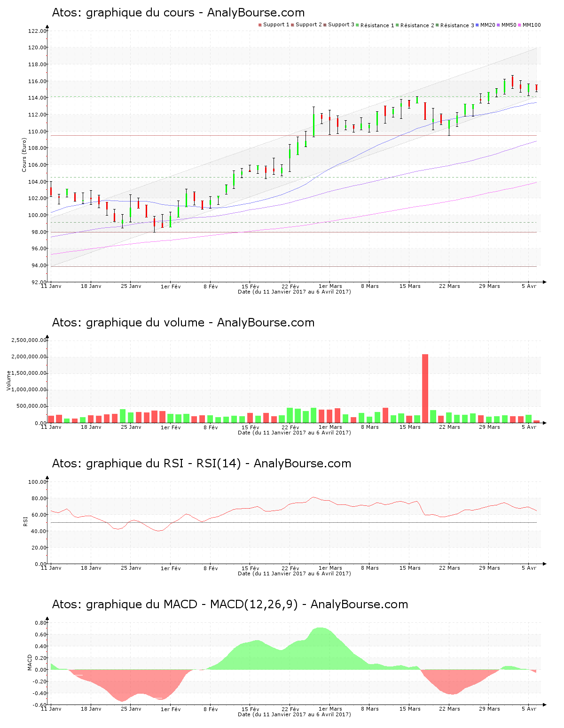Click the vertical 'MACD' axis label
Viewport: 564px width, 728px height.
coord(30,662)
